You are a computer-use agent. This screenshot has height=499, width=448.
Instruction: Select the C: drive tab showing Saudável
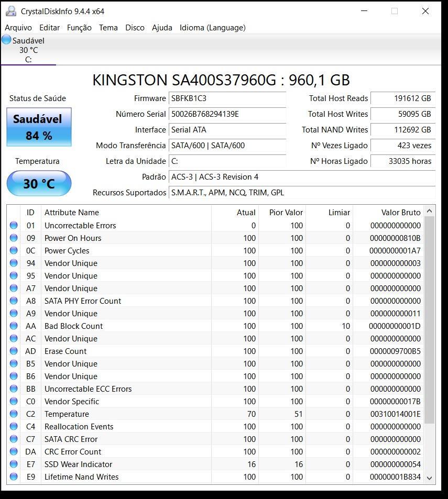28,50
